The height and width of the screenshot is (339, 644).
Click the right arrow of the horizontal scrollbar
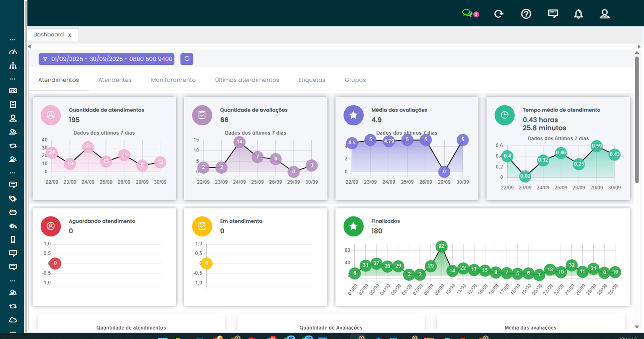638,46
